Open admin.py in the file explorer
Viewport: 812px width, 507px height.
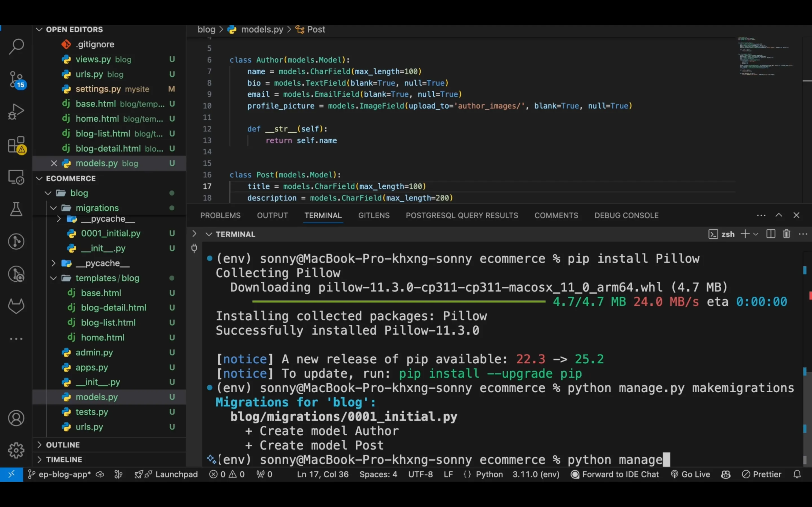[x=94, y=352]
